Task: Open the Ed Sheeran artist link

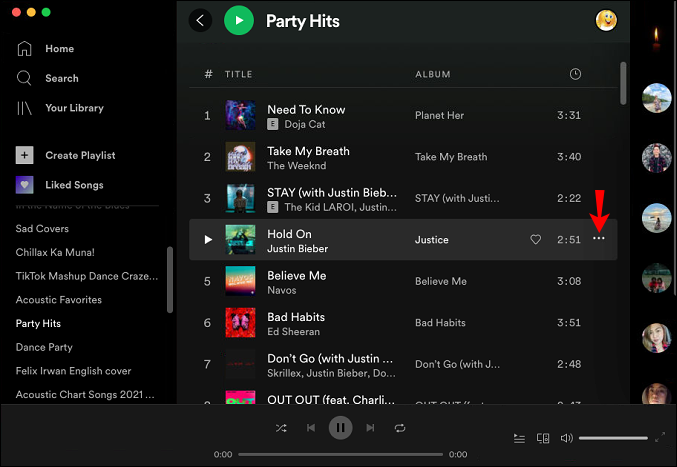Action: [x=294, y=331]
